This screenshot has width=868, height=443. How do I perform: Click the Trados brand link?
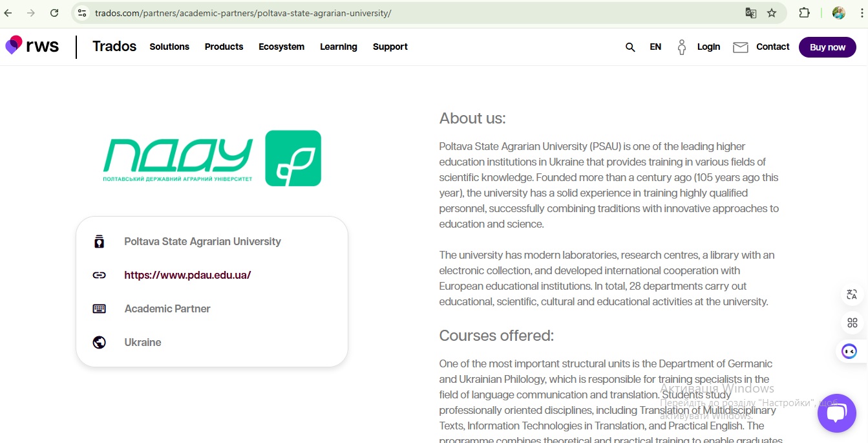[x=114, y=46]
